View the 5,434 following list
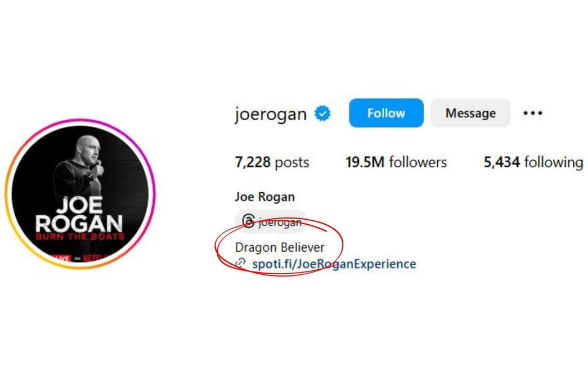The height and width of the screenshot is (367, 588). click(532, 162)
